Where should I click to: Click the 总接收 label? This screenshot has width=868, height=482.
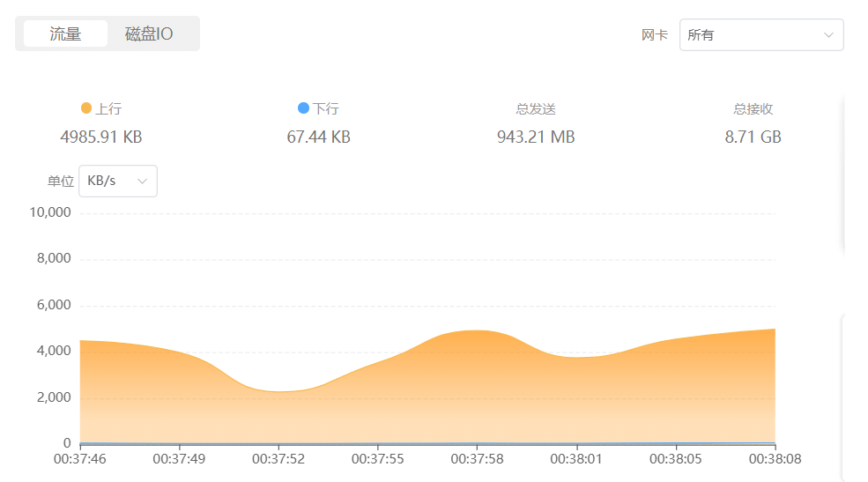(x=753, y=109)
